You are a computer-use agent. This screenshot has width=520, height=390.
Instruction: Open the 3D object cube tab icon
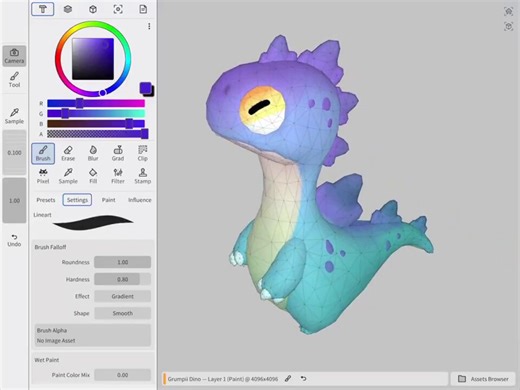point(93,9)
